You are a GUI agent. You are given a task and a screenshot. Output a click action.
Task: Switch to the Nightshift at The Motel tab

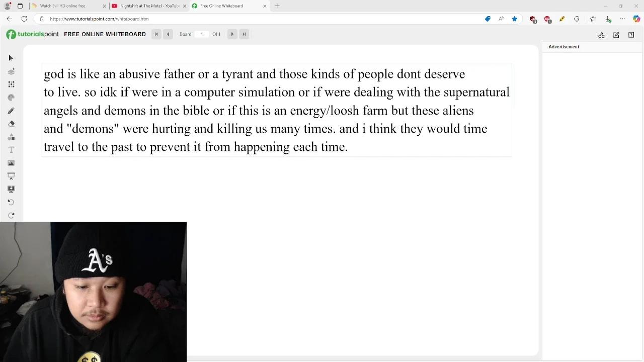149,6
